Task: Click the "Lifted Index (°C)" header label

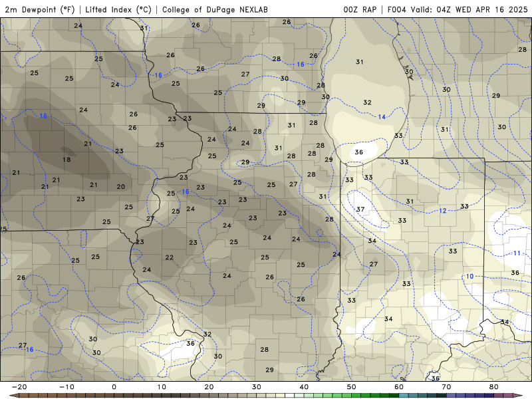Action: [118, 9]
